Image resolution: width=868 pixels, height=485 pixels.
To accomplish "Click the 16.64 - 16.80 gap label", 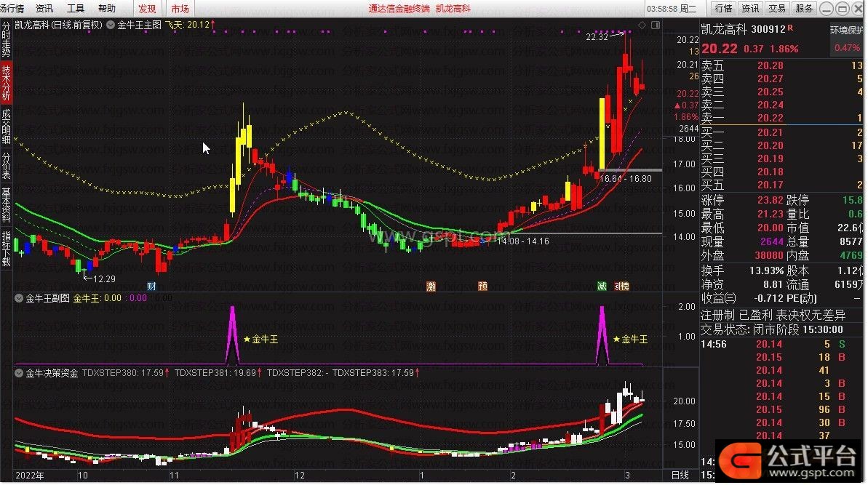I will pyautogui.click(x=626, y=179).
